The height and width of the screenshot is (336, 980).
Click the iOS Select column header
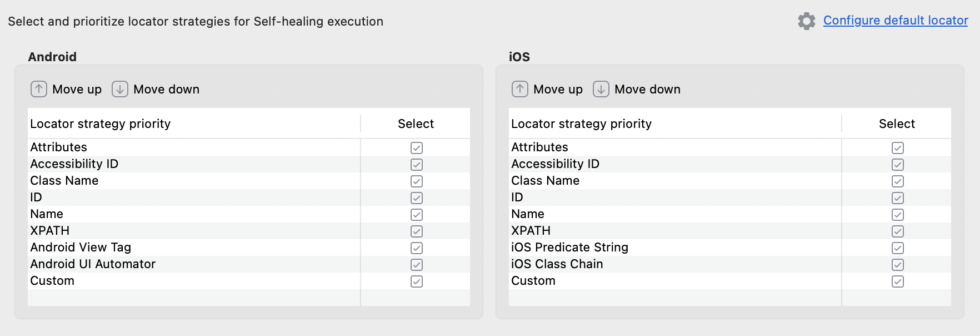(897, 123)
